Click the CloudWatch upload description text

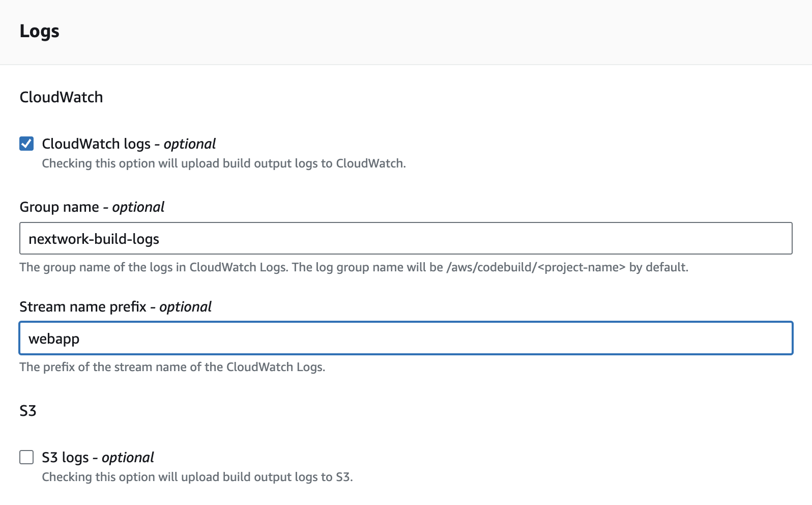(x=224, y=163)
